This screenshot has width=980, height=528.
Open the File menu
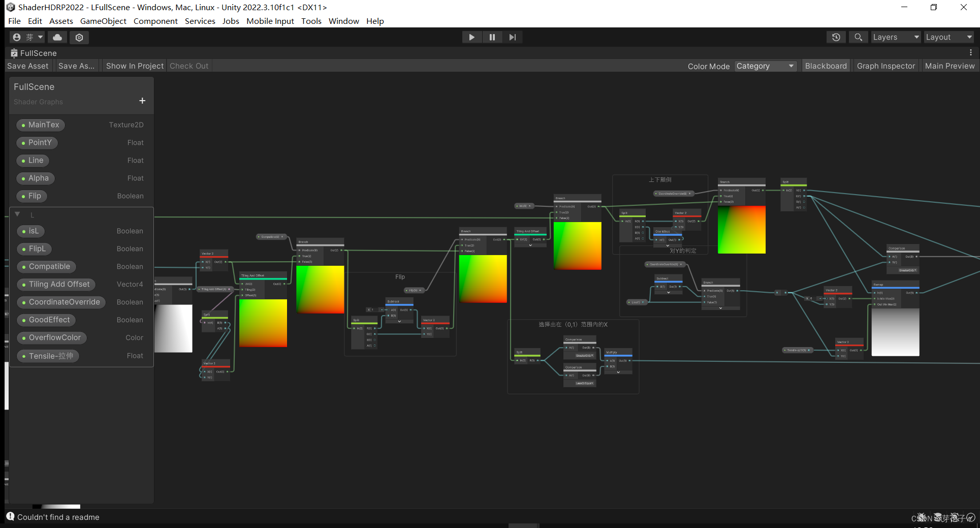tap(14, 21)
